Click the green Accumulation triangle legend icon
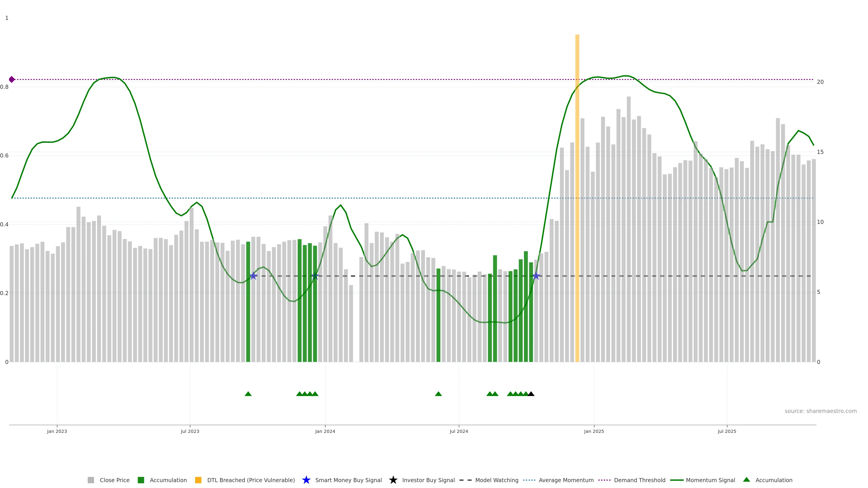 (x=746, y=480)
